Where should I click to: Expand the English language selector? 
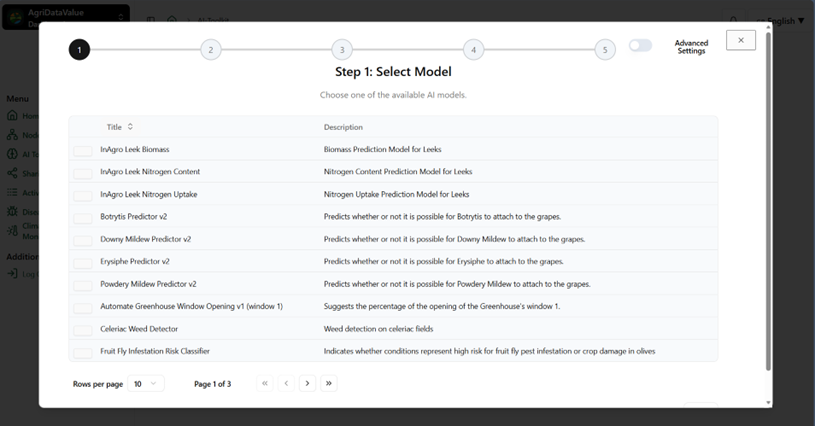(x=780, y=21)
